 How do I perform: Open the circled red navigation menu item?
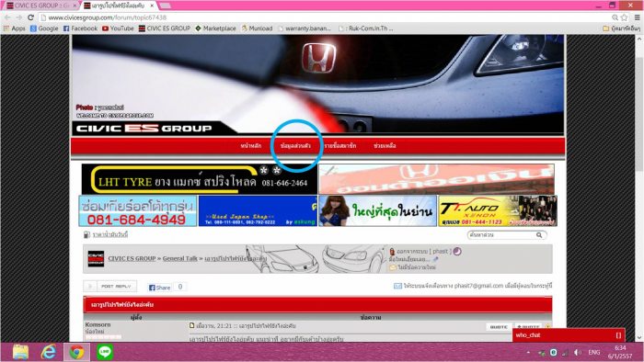pyautogui.click(x=295, y=145)
